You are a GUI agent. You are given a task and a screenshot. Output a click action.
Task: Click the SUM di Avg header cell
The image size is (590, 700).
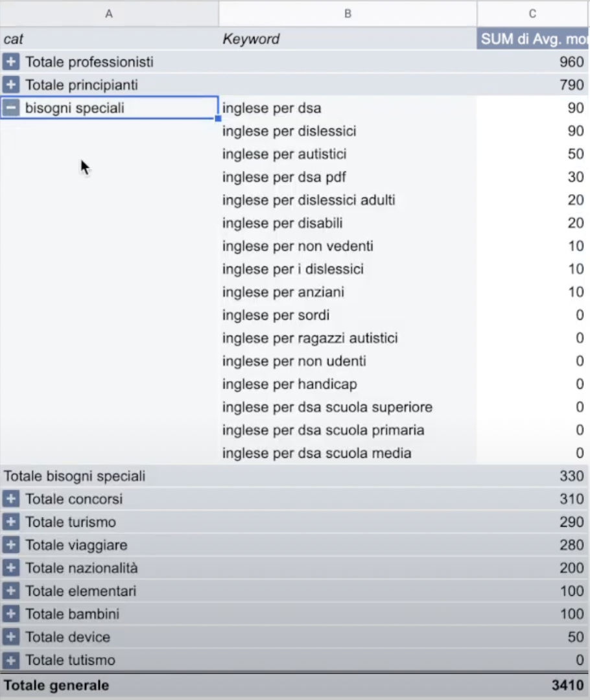pyautogui.click(x=532, y=39)
